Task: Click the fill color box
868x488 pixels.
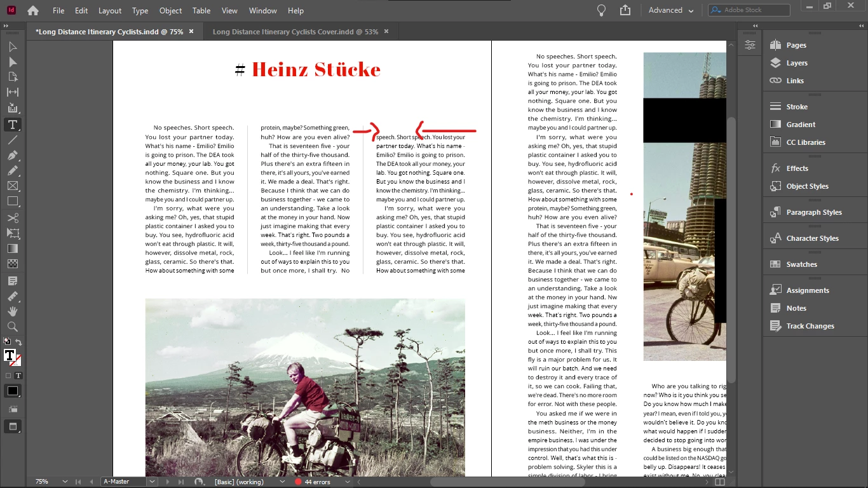Action: click(x=10, y=355)
